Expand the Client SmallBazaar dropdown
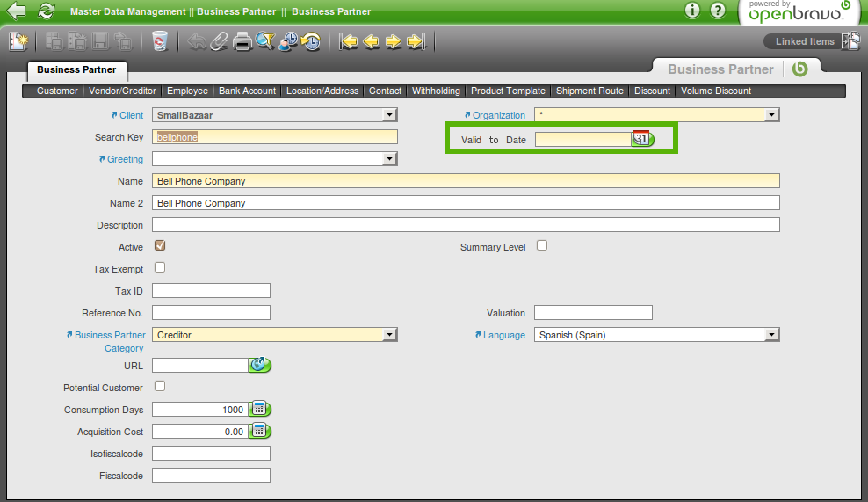This screenshot has height=502, width=868. 390,115
